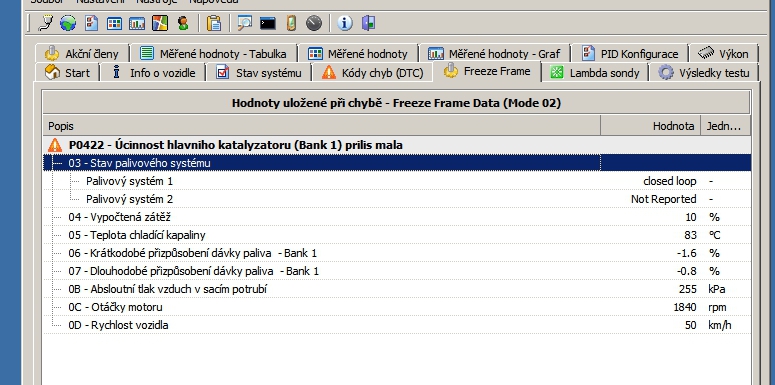The image size is (775, 385).
Task: Click the Hodnota column header
Action: click(x=650, y=126)
